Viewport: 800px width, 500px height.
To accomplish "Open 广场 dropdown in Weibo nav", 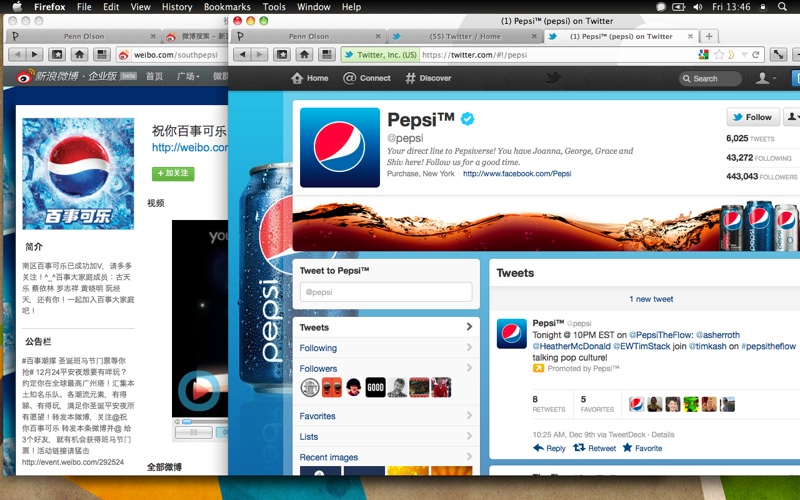I will (x=188, y=77).
